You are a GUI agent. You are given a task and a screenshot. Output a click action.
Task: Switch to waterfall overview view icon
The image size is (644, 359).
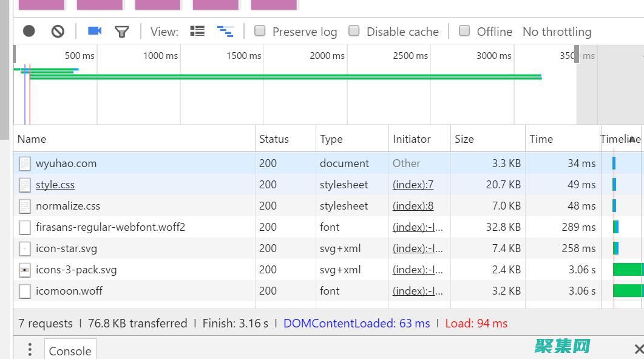pyautogui.click(x=225, y=32)
